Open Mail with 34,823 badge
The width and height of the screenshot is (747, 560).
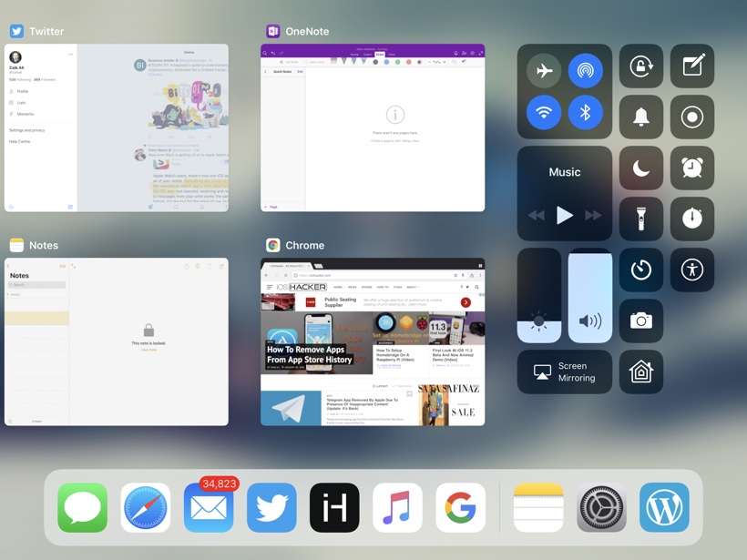point(209,507)
